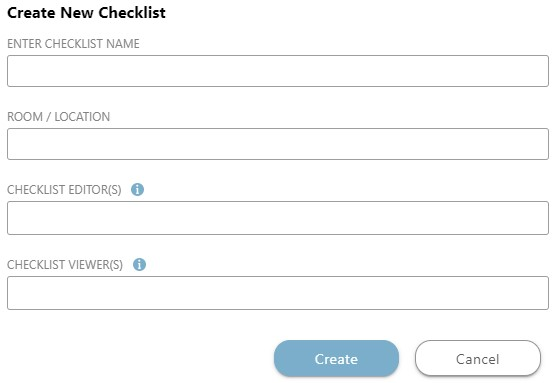Activate the bottom viewers text box
The width and height of the screenshot is (556, 383).
pos(278,293)
